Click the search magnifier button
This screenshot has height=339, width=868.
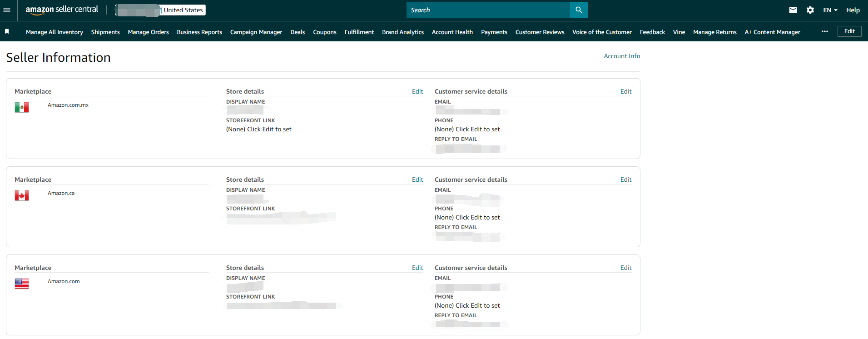tap(579, 10)
